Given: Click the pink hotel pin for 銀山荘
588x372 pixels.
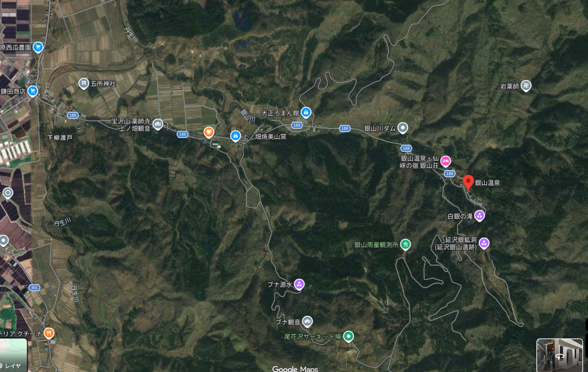Looking at the screenshot, I should (x=446, y=161).
